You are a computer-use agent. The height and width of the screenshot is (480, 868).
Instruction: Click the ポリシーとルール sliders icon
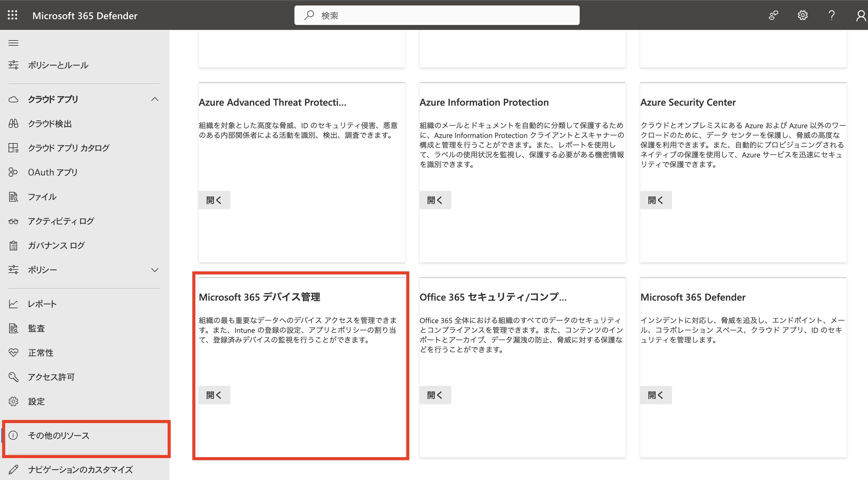point(13,65)
